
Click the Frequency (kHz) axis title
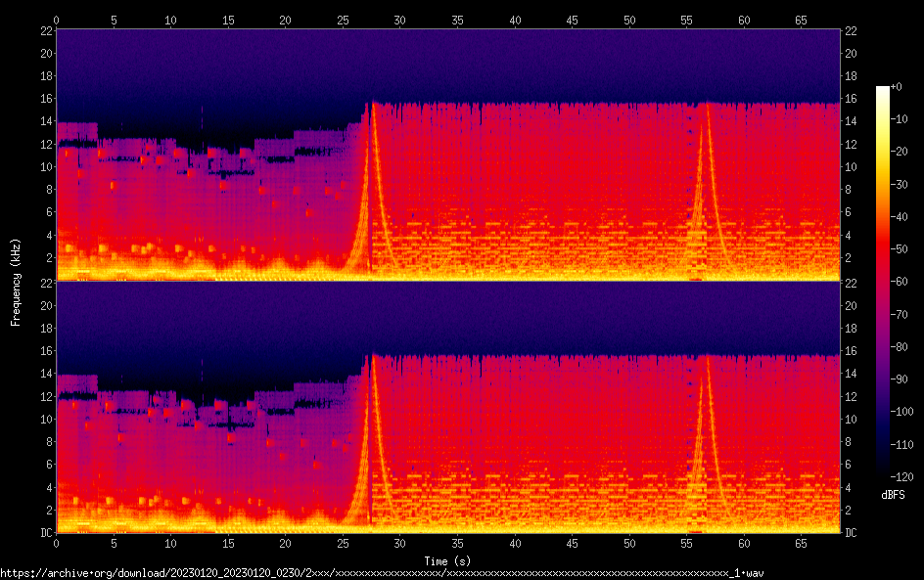(16, 282)
